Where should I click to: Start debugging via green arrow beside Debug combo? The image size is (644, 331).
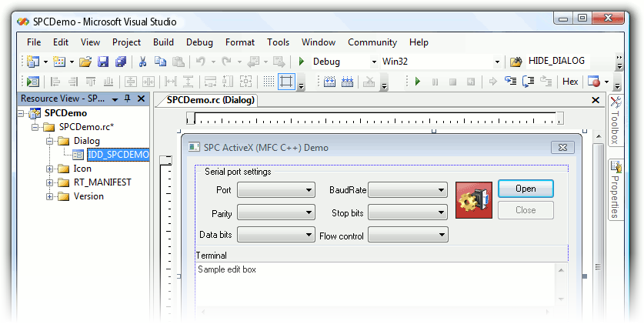click(302, 62)
